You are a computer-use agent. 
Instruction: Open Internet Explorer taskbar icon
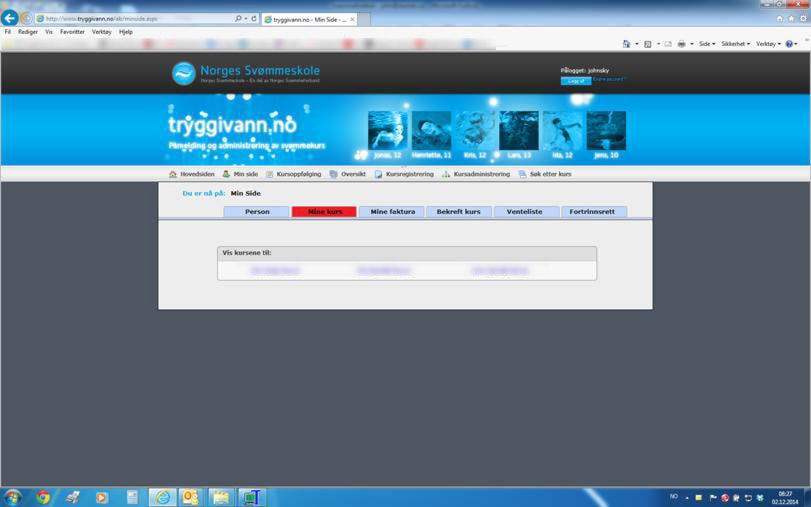162,497
